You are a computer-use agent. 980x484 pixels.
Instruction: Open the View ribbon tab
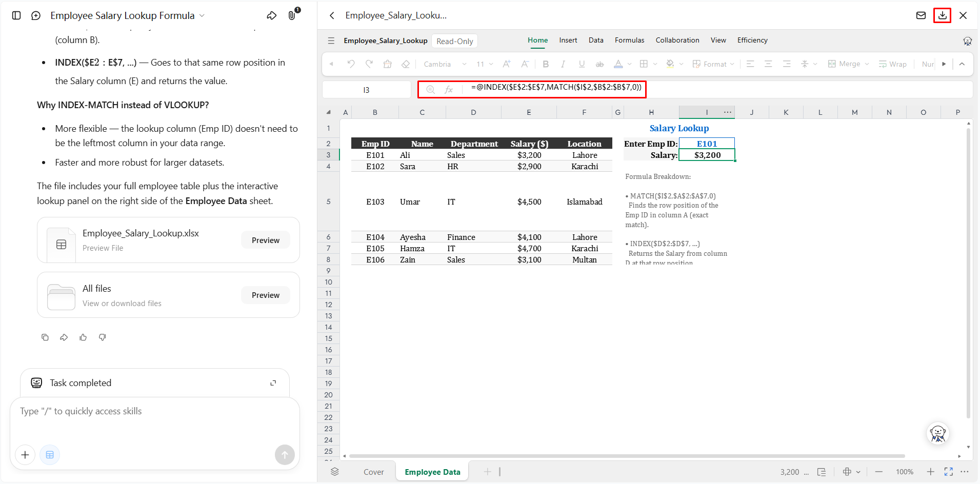[718, 40]
